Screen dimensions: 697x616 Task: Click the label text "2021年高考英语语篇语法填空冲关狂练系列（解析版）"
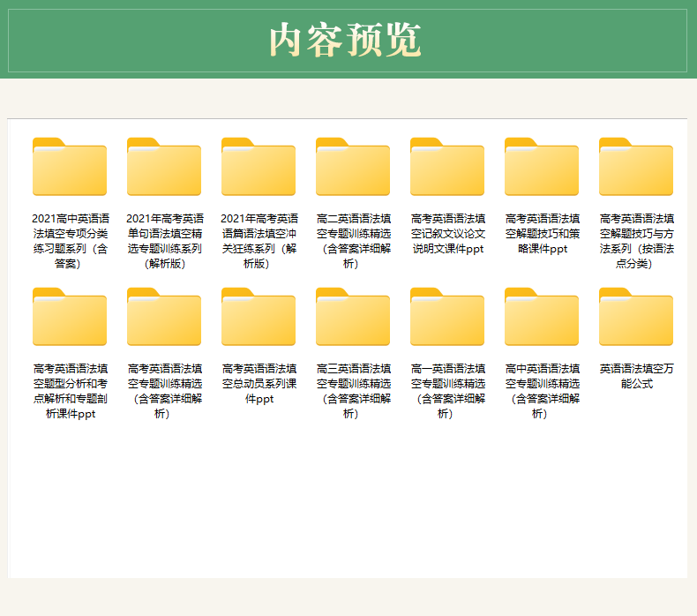point(259,241)
